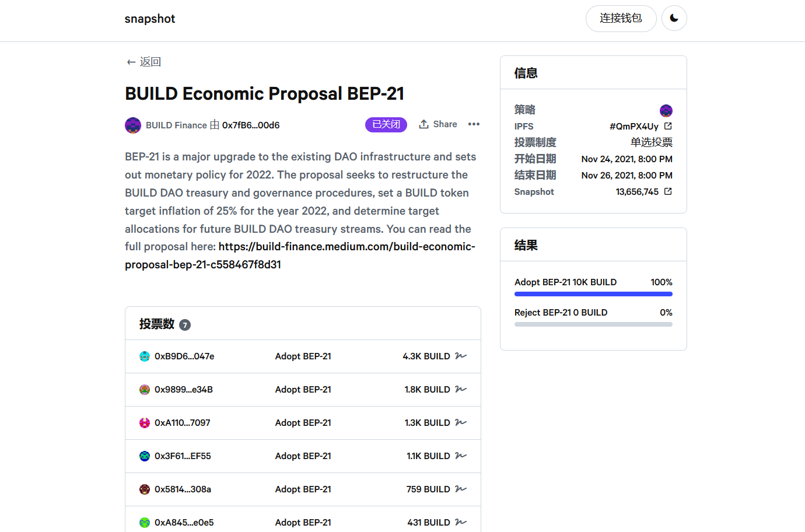
Task: Open BUILD Finance space name link
Action: [176, 125]
